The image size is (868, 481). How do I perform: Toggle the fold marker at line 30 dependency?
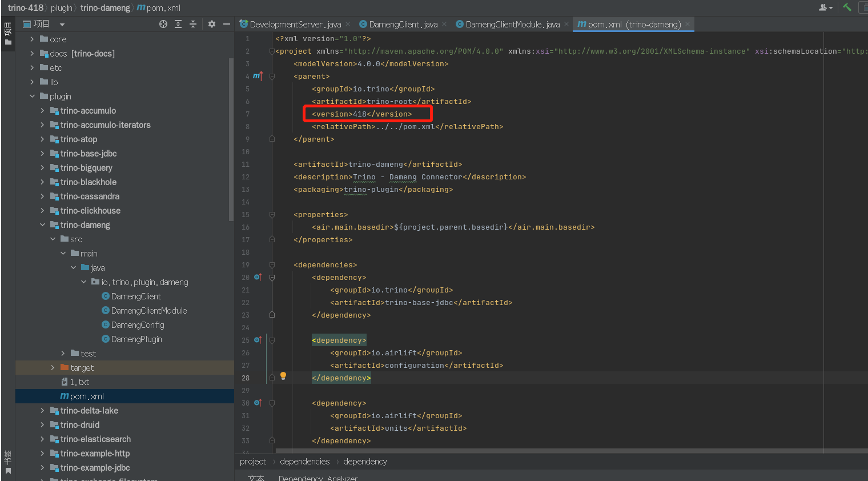click(x=272, y=403)
